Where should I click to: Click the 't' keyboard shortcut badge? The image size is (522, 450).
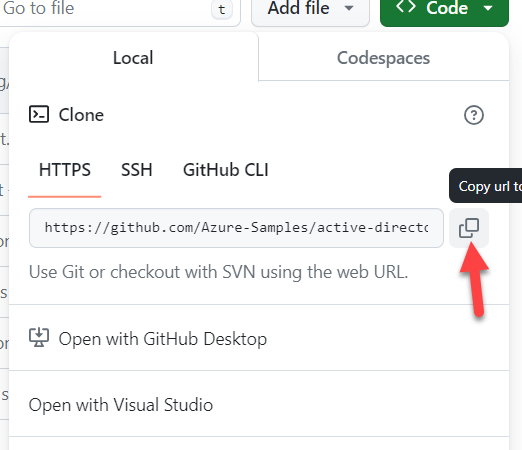(222, 9)
